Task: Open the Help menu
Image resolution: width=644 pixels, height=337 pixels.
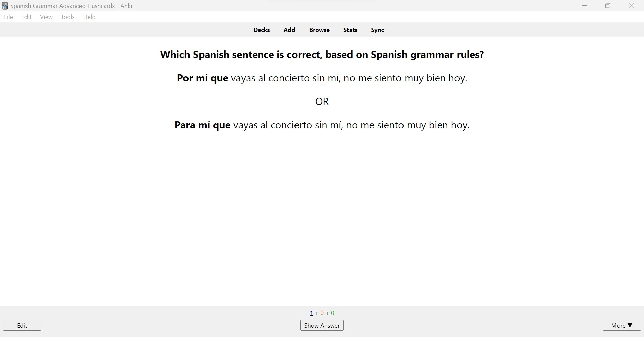Action: point(89,17)
